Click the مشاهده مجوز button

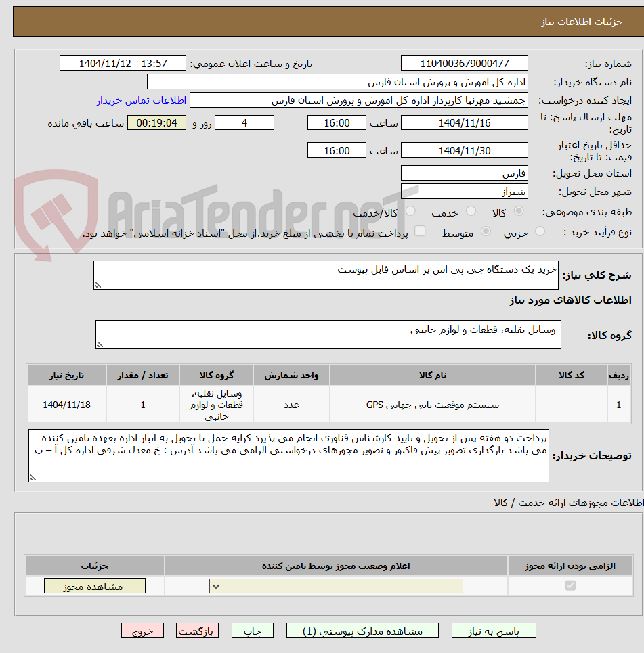pos(95,586)
